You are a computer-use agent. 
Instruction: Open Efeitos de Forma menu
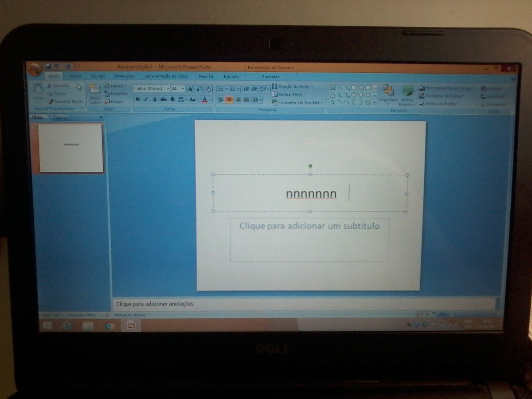[439, 104]
